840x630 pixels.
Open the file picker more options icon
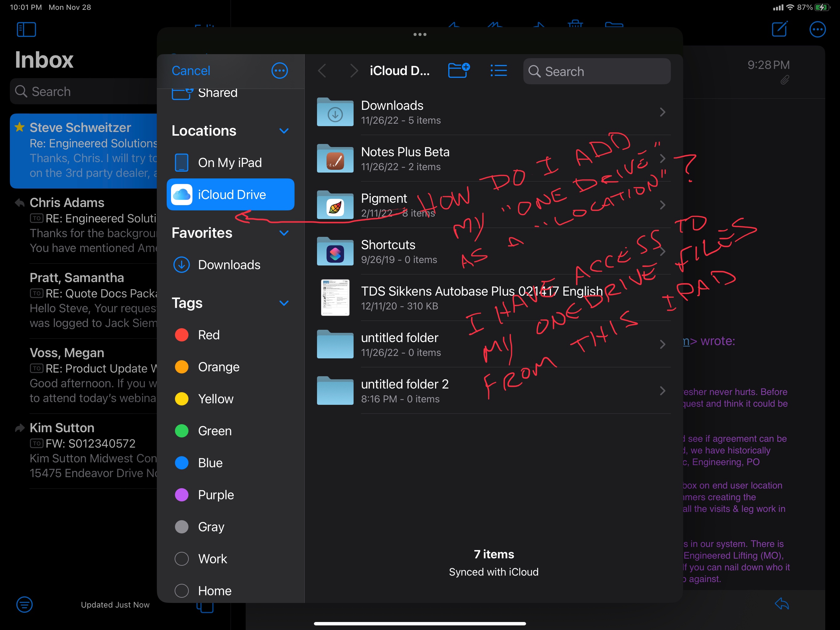coord(279,71)
